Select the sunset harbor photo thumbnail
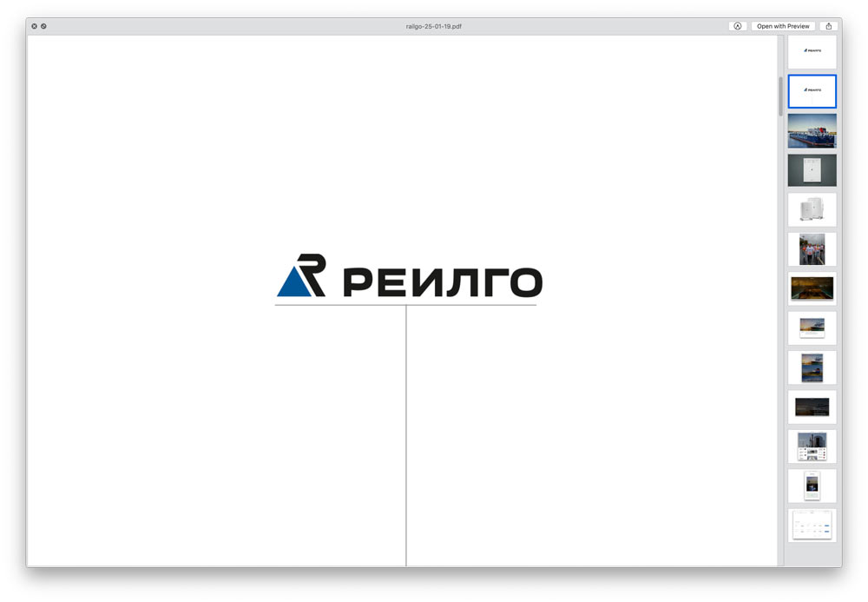This screenshot has width=868, height=602. click(812, 327)
